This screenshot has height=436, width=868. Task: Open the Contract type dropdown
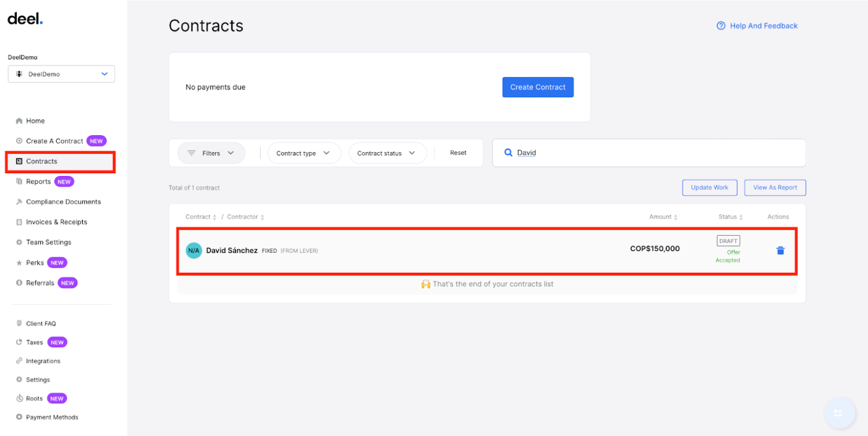pyautogui.click(x=304, y=153)
